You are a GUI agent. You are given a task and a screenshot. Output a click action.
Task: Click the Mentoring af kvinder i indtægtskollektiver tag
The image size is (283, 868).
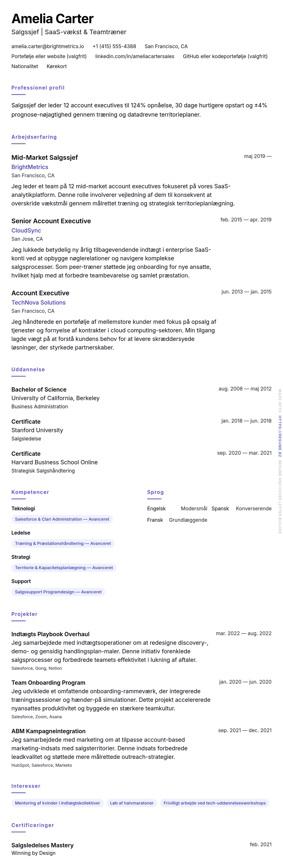(57, 803)
